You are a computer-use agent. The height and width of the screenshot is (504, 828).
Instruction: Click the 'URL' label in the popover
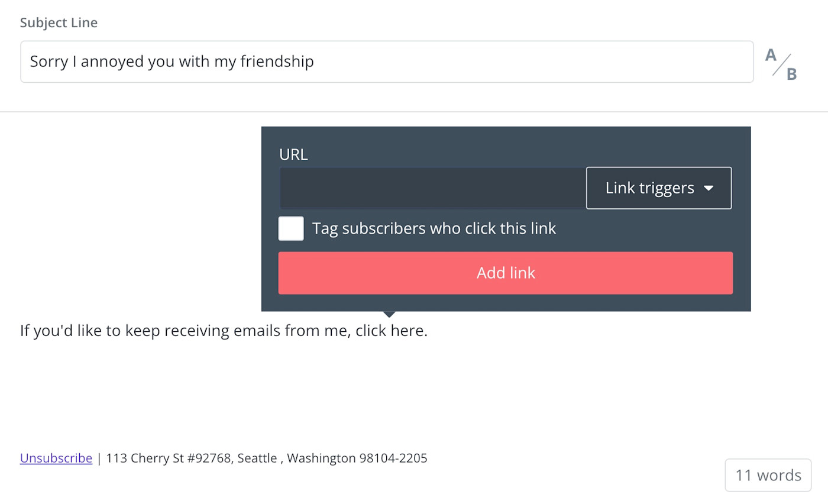click(293, 155)
